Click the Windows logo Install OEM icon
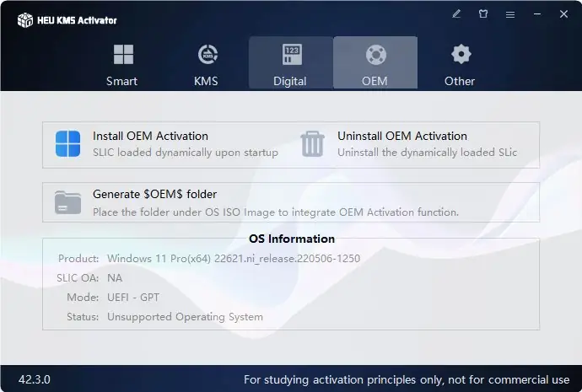Image resolution: width=582 pixels, height=392 pixels. (68, 143)
